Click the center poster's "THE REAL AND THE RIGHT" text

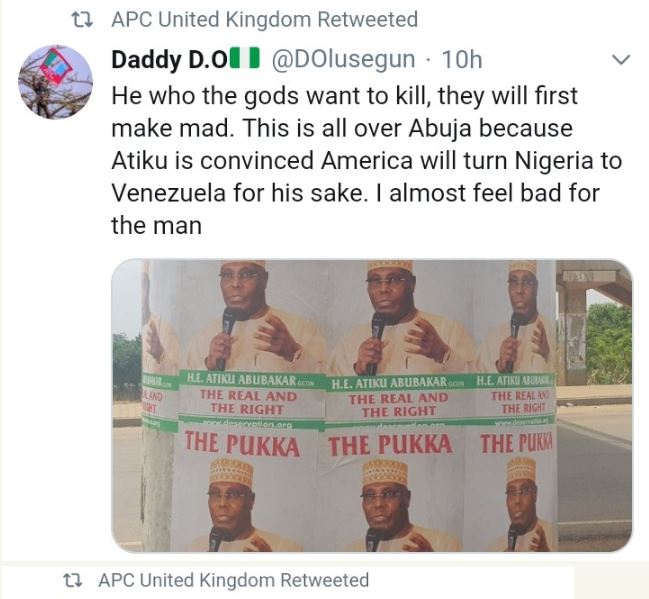[x=397, y=404]
